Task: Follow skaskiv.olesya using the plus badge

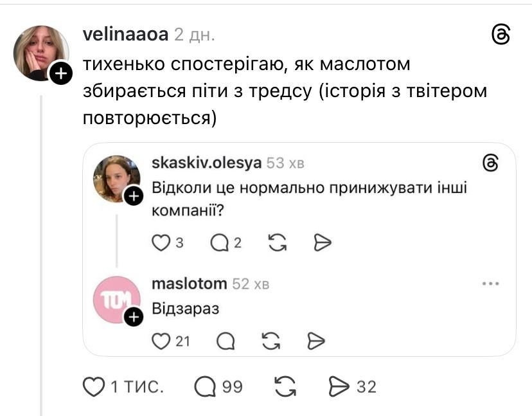Action: click(132, 196)
